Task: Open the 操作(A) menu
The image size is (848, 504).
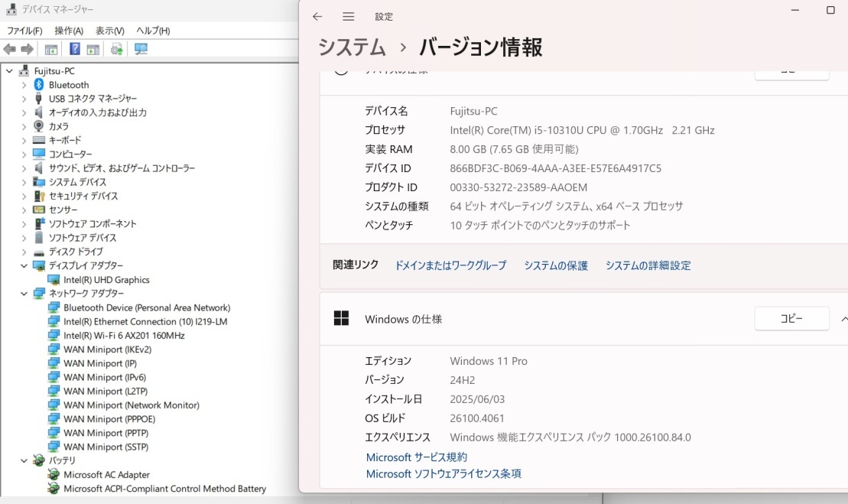Action: pos(69,31)
